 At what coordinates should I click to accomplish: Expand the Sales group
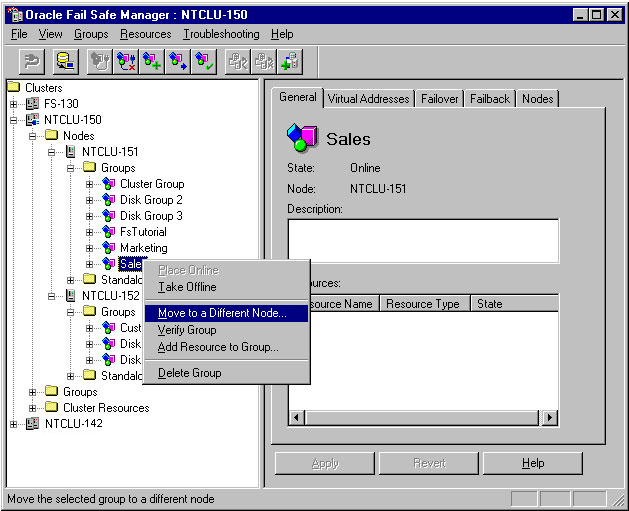click(x=89, y=264)
